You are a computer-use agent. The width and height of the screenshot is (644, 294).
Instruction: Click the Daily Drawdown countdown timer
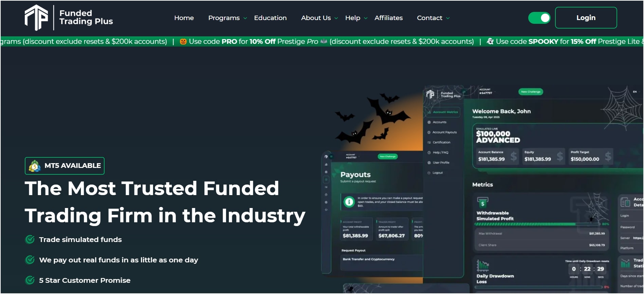point(587,269)
